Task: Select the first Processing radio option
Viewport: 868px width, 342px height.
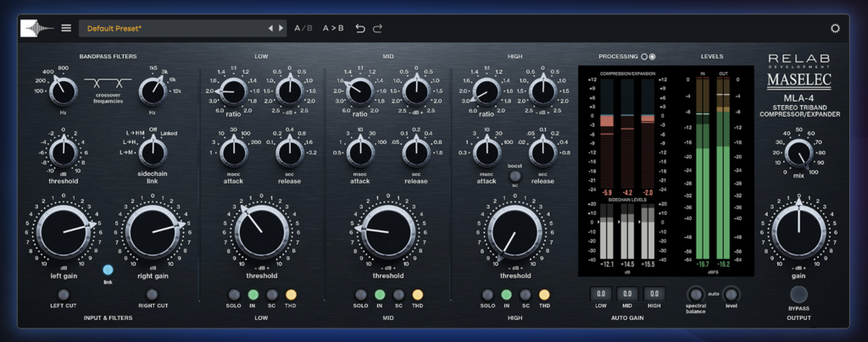Action: point(644,57)
